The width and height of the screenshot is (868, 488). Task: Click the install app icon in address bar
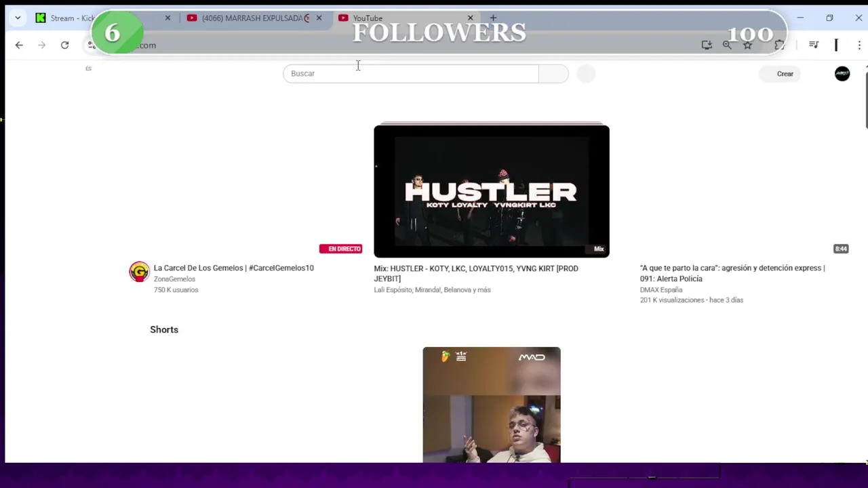point(707,45)
